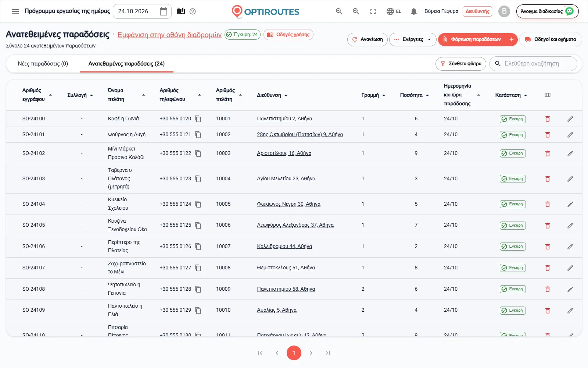Toggle fullscreen mode icon
The image size is (588, 368).
[373, 11]
